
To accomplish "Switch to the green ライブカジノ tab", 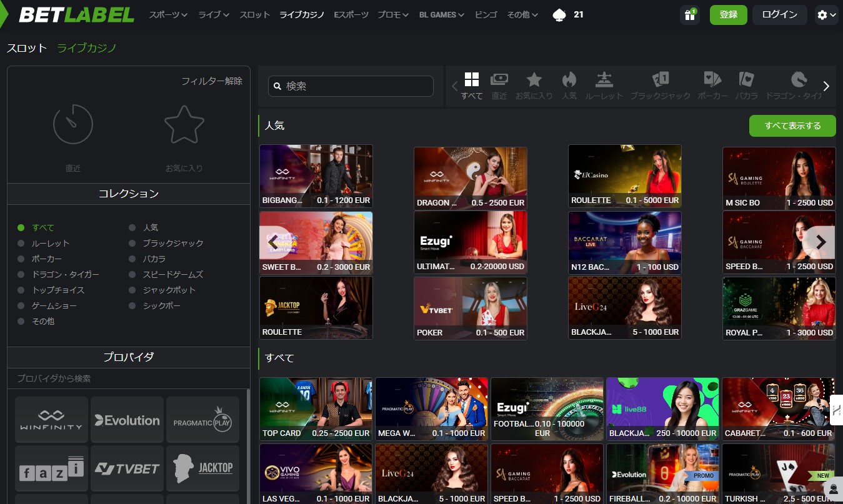I will point(87,48).
